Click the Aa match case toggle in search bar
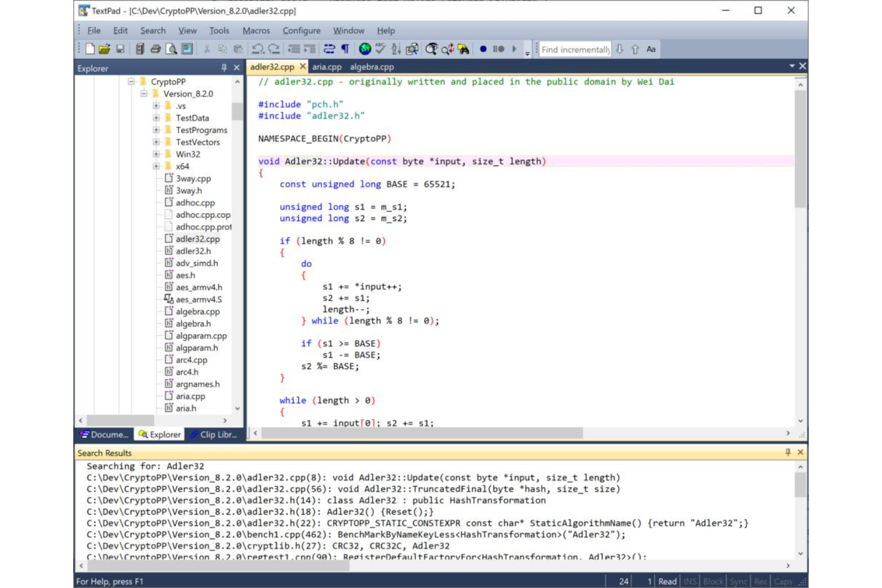 tap(651, 49)
